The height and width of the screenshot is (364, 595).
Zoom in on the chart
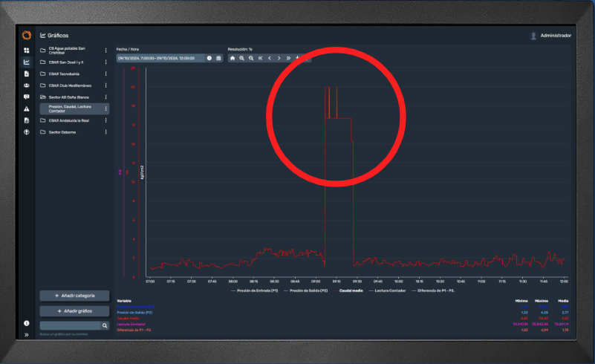point(241,58)
